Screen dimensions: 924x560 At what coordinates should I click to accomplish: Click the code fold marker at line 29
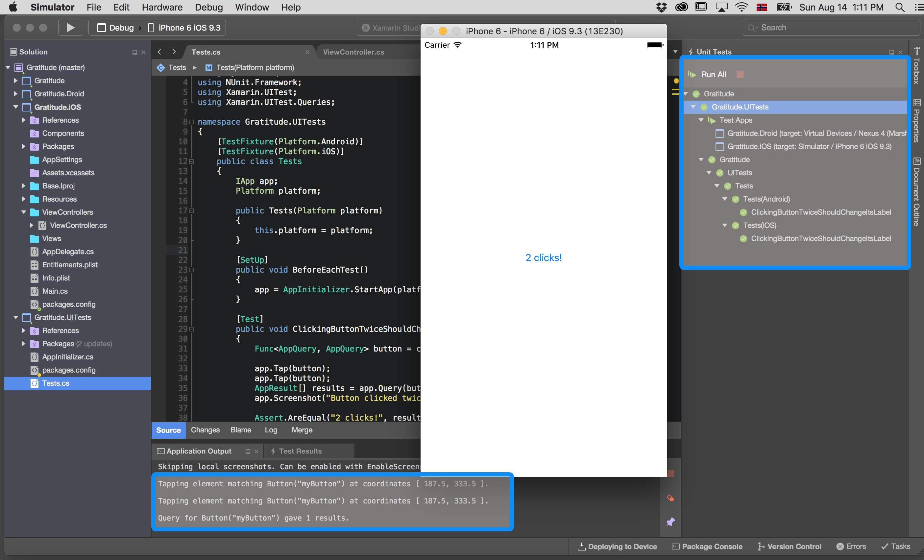[x=191, y=329]
